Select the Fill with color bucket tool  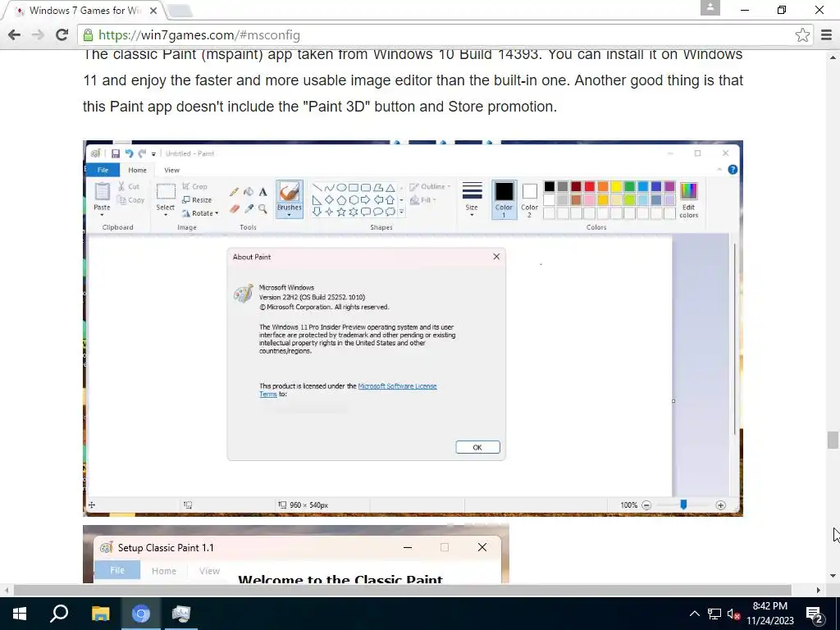(x=249, y=192)
